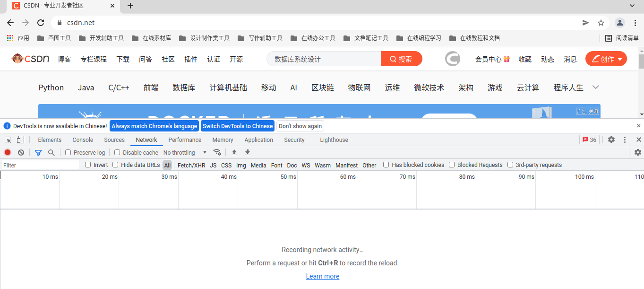Click the orange 搜索 search button
644x289 pixels.
401,59
